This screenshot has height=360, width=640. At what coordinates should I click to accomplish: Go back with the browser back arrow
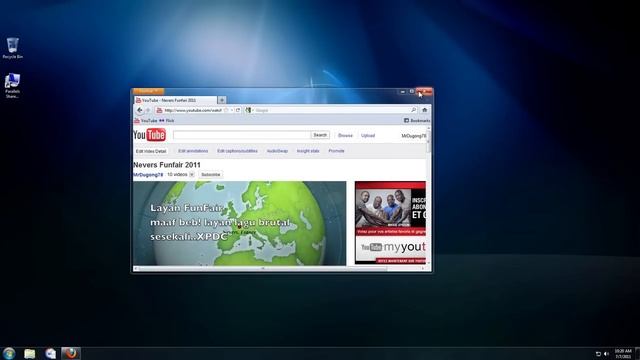tap(140, 110)
